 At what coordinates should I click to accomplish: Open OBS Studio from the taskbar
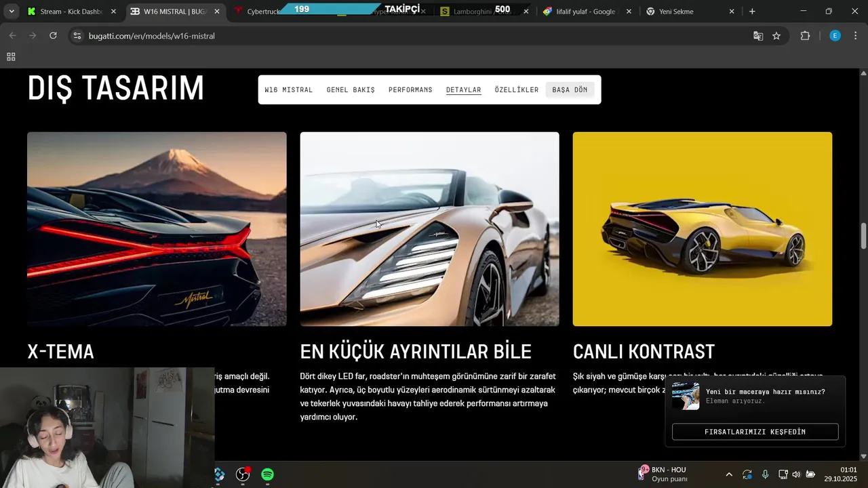tap(243, 474)
